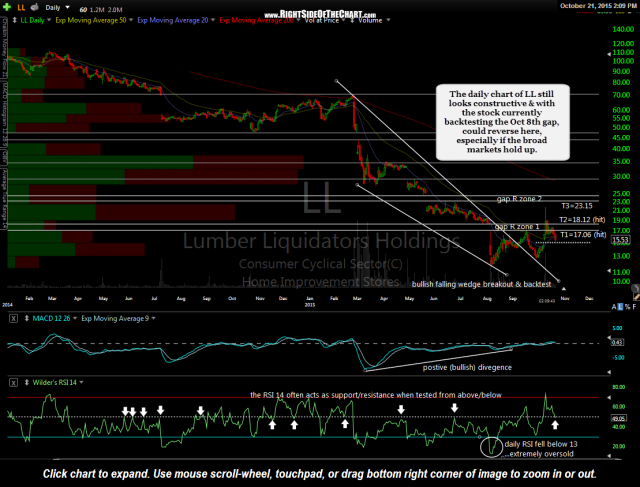Click the 2015 year label on the time axis

pos(310,305)
